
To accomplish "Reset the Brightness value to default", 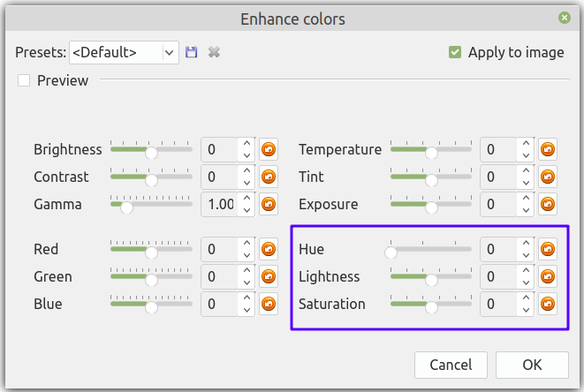I will [x=269, y=149].
